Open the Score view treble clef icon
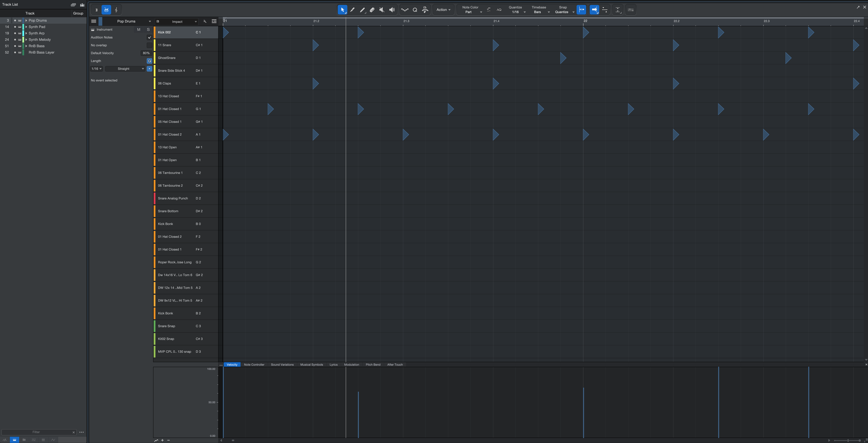This screenshot has height=443, width=868. [x=116, y=10]
